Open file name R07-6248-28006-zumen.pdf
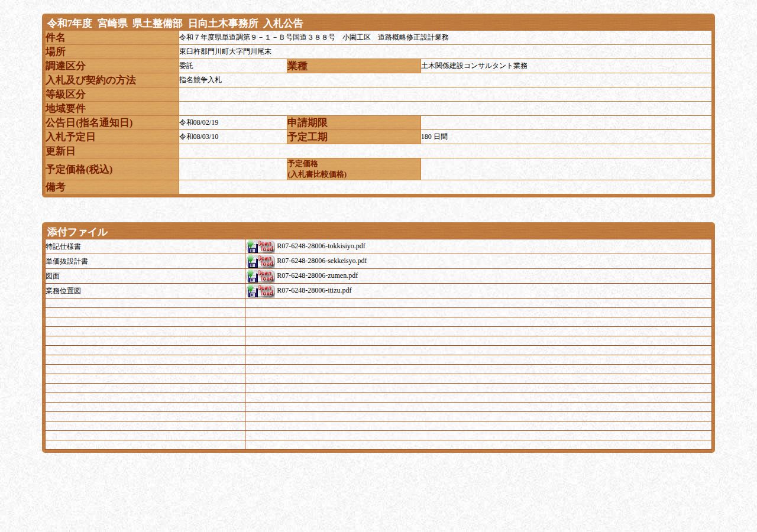Image resolution: width=757 pixels, height=532 pixels. click(318, 275)
